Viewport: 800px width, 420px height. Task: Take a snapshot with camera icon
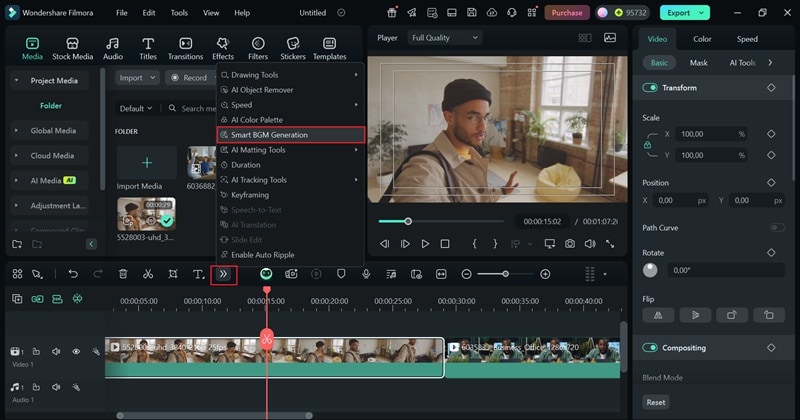[x=569, y=244]
